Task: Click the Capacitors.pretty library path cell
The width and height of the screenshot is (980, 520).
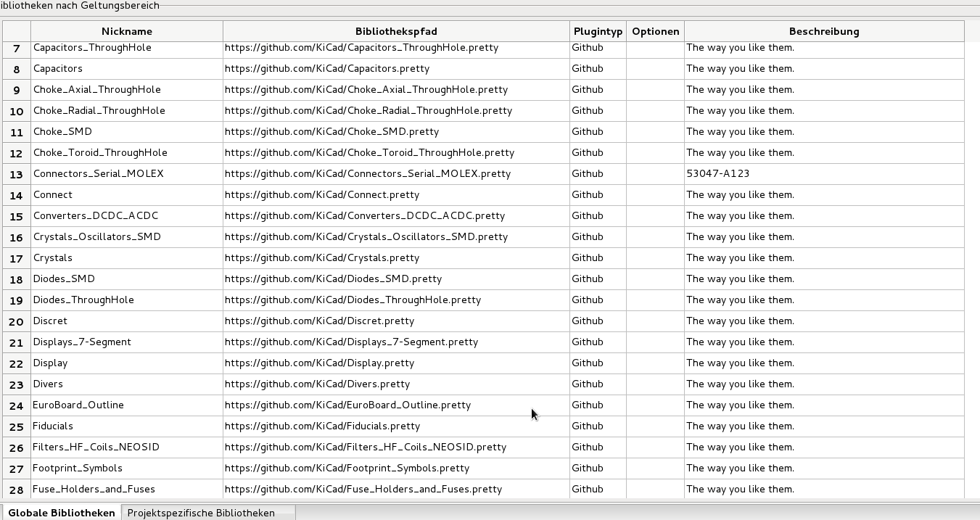Action: pyautogui.click(x=396, y=69)
